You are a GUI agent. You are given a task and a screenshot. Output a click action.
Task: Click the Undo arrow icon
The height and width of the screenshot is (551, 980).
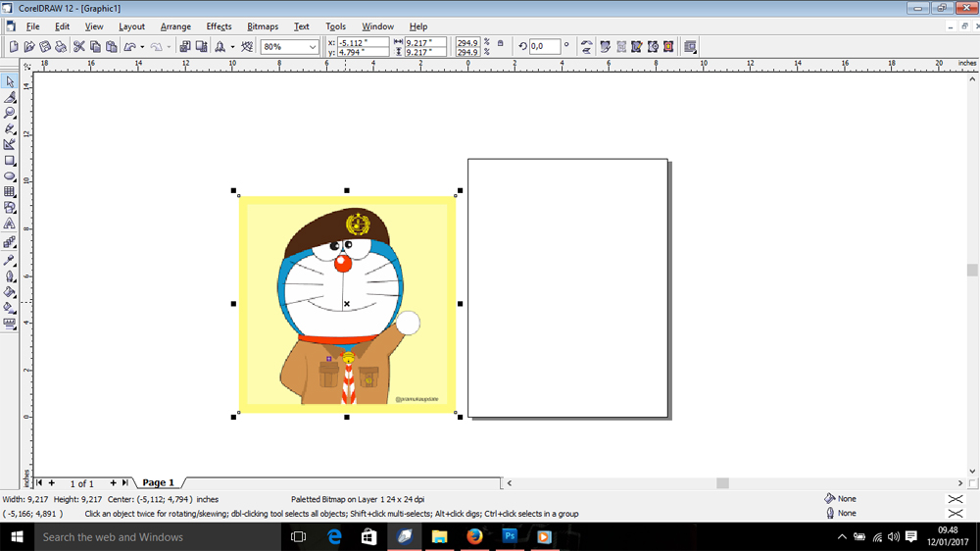pos(130,46)
